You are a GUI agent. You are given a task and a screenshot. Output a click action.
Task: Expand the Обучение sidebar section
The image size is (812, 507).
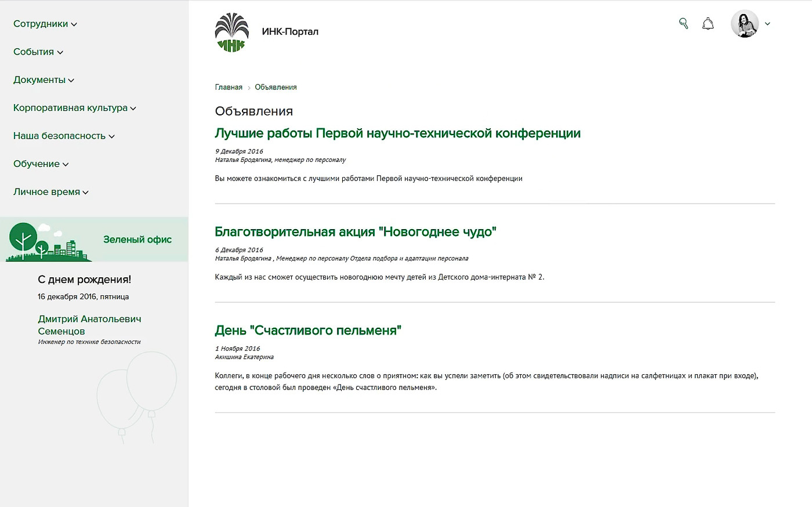tap(36, 164)
